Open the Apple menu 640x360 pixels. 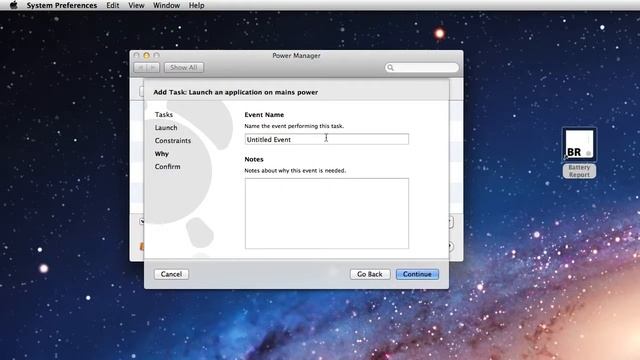point(13,5)
